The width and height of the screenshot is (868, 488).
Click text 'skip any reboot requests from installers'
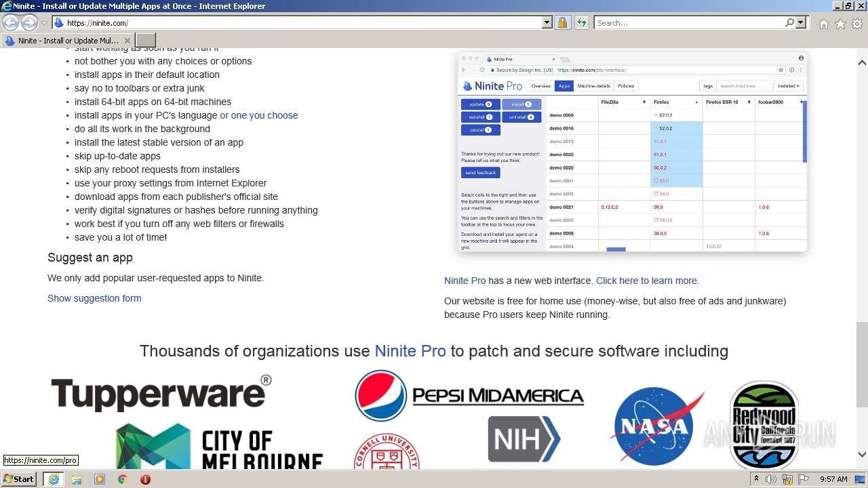click(157, 169)
